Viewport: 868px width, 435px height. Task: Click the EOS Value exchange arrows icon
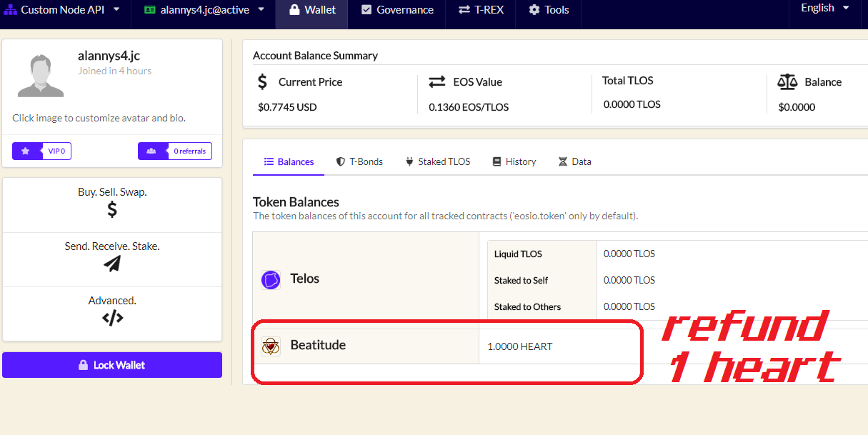click(x=437, y=82)
